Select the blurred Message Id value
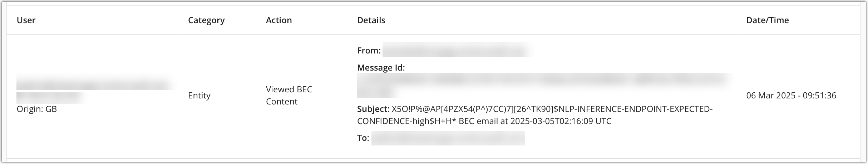 543,81
